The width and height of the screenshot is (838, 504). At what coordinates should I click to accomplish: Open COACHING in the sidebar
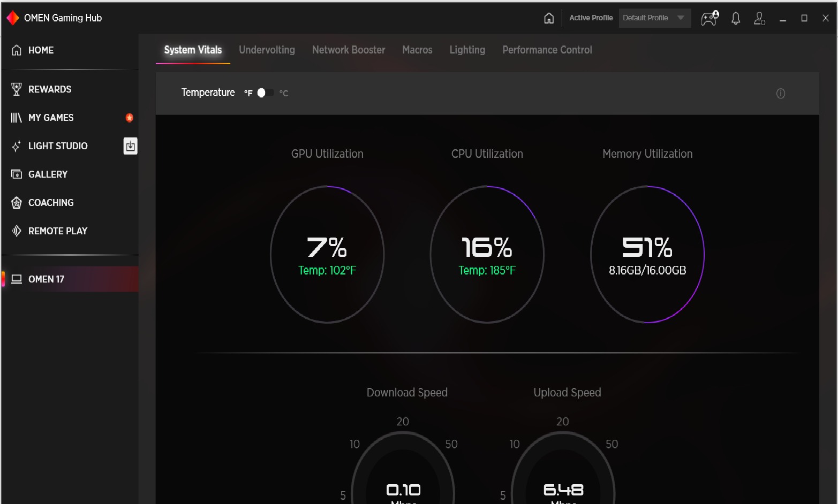coord(70,203)
